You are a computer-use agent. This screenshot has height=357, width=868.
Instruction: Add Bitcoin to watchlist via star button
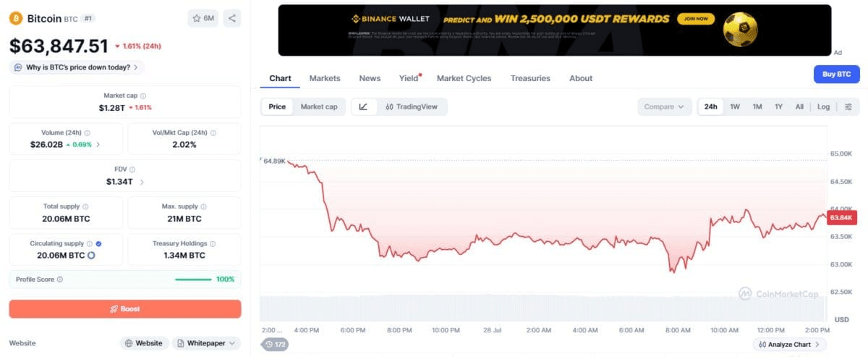pyautogui.click(x=203, y=18)
